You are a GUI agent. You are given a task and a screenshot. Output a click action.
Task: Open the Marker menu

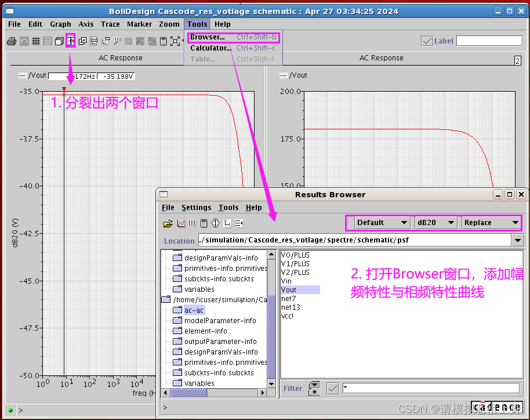click(139, 24)
